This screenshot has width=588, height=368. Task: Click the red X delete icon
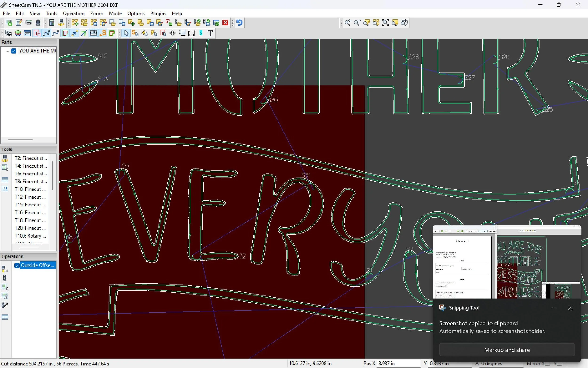pos(225,23)
